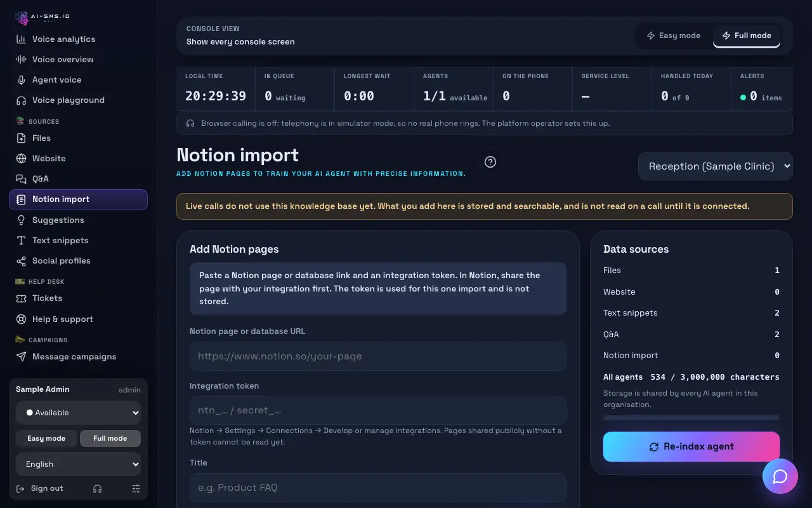Open the sliders settings icon beside Sign out
Viewport: 812px width, 508px height.
click(x=136, y=488)
